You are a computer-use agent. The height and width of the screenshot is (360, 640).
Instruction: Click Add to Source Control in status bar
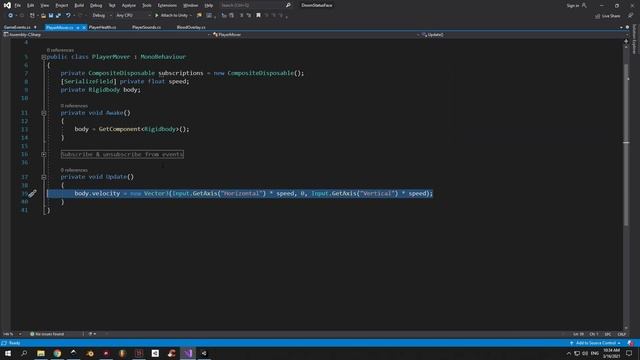point(596,343)
